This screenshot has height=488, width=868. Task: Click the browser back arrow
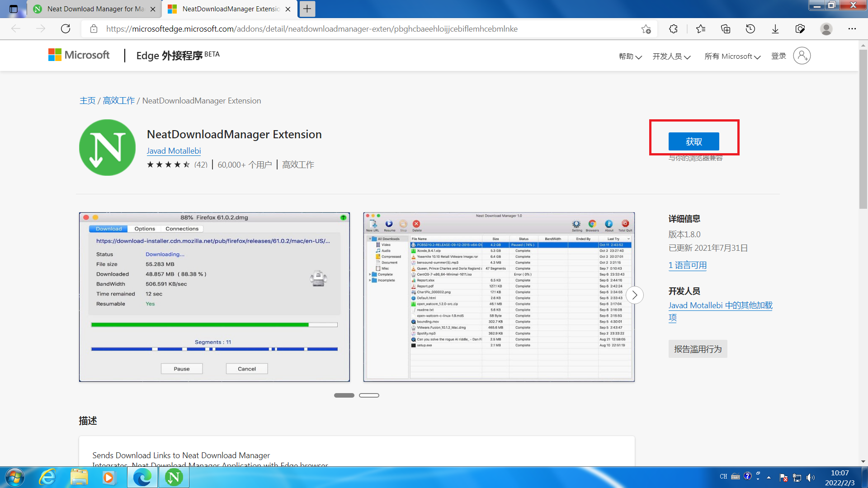click(x=16, y=29)
